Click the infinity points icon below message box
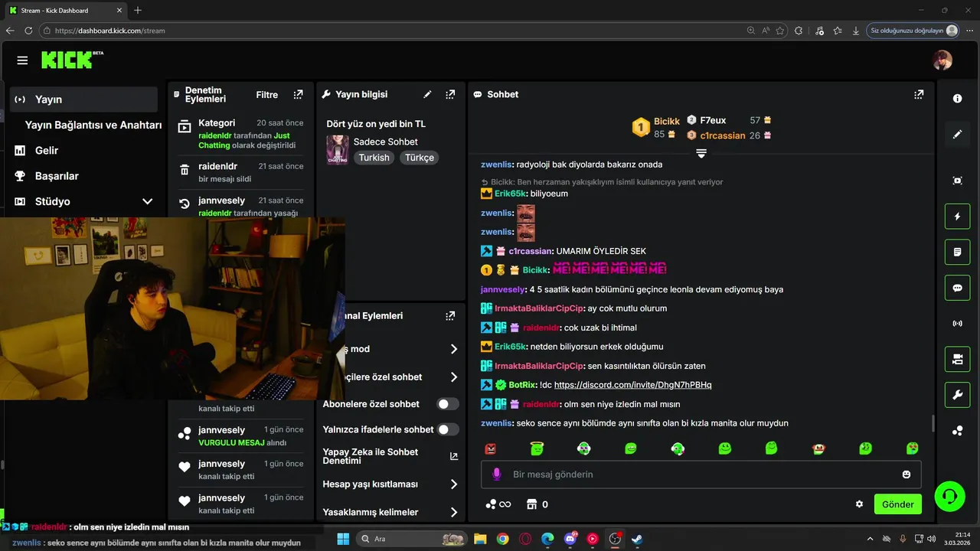980x551 pixels. click(498, 504)
